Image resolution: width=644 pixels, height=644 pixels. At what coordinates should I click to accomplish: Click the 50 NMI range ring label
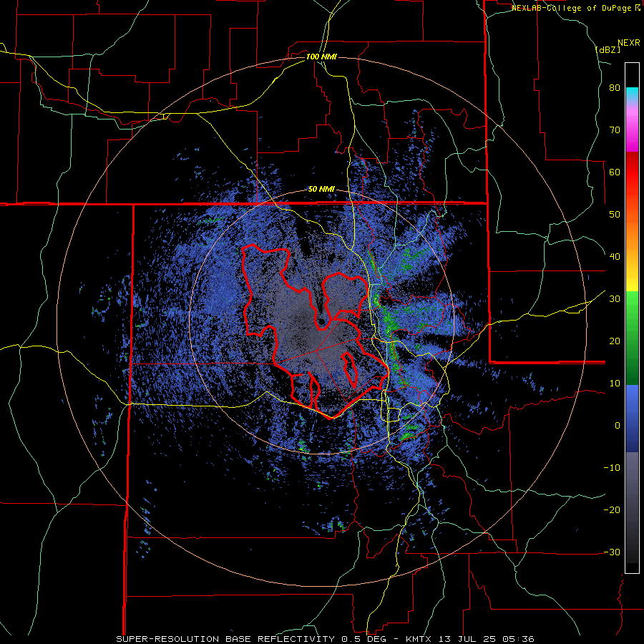click(321, 190)
